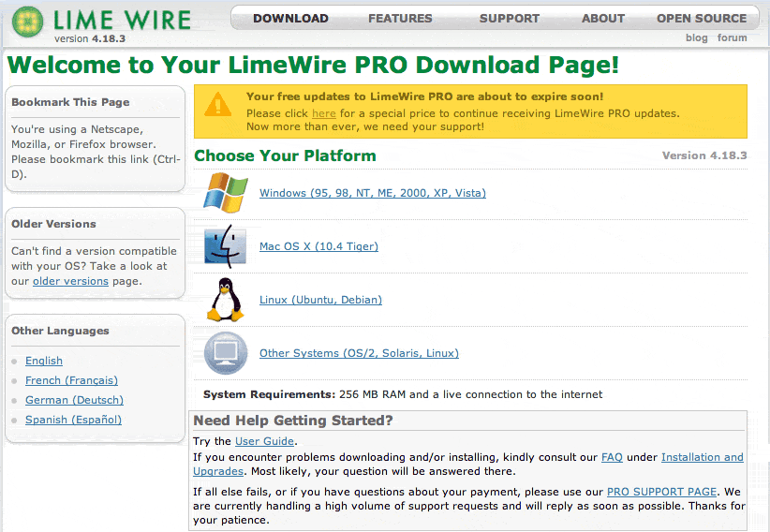770x532 pixels.
Task: Click the LIME WIRE logo text
Action: [122, 21]
